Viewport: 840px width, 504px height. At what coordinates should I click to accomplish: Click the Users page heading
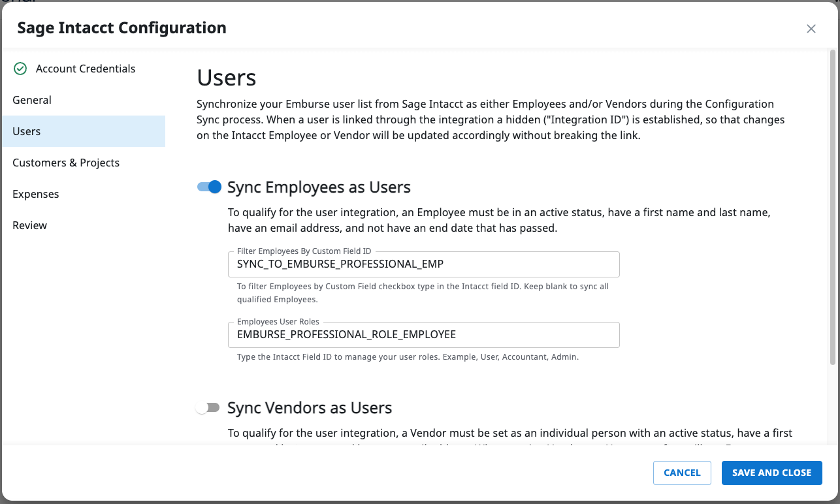[227, 78]
